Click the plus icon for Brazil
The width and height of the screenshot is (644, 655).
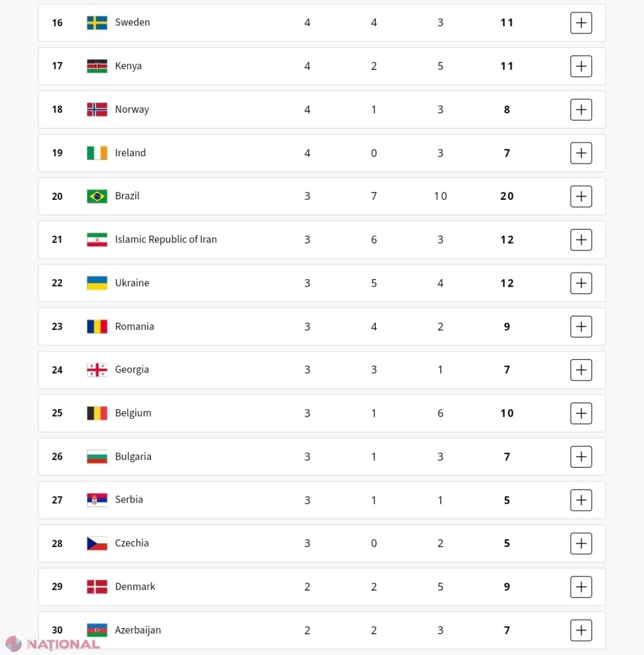pyautogui.click(x=581, y=196)
